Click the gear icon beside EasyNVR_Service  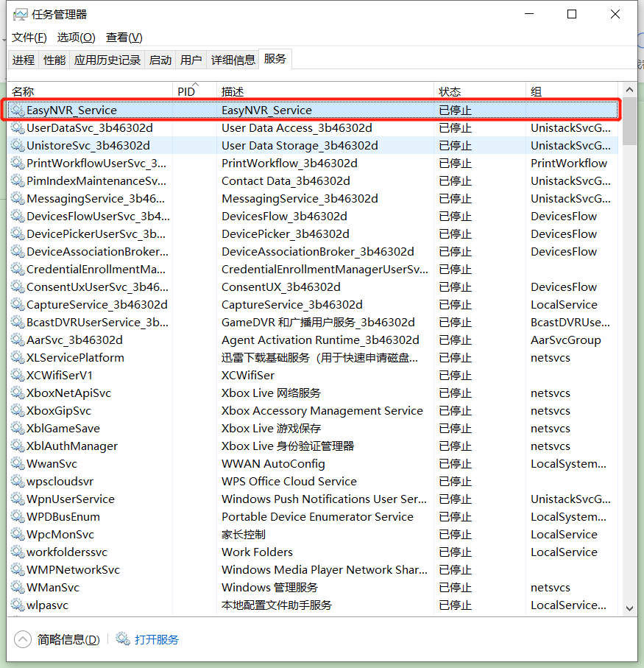tap(18, 110)
